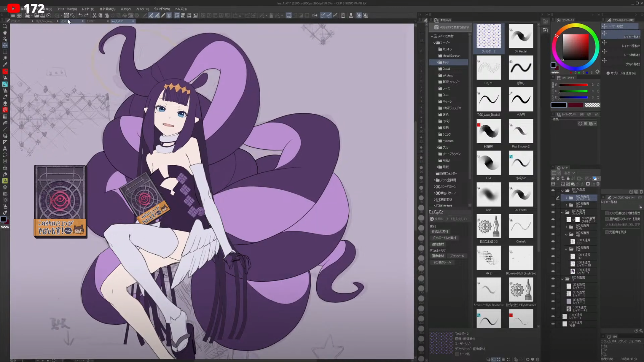Click the Flip horizontal icon in the command bar
644x362 pixels.
315,15
